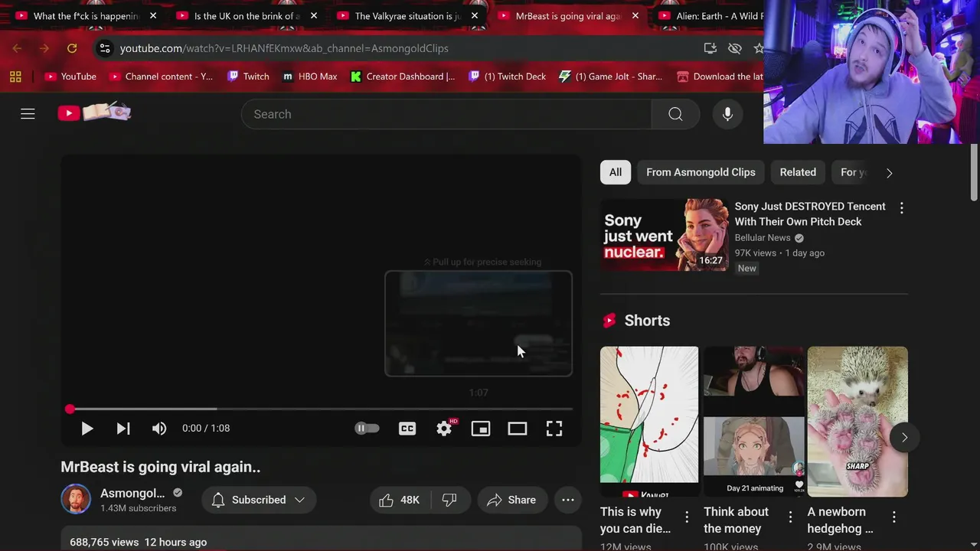
Task: Open the 'This is why you can die' short
Action: 649,422
